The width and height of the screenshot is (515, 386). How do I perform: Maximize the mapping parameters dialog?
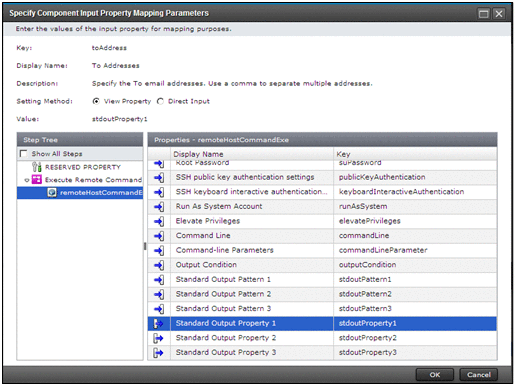pyautogui.click(x=484, y=14)
